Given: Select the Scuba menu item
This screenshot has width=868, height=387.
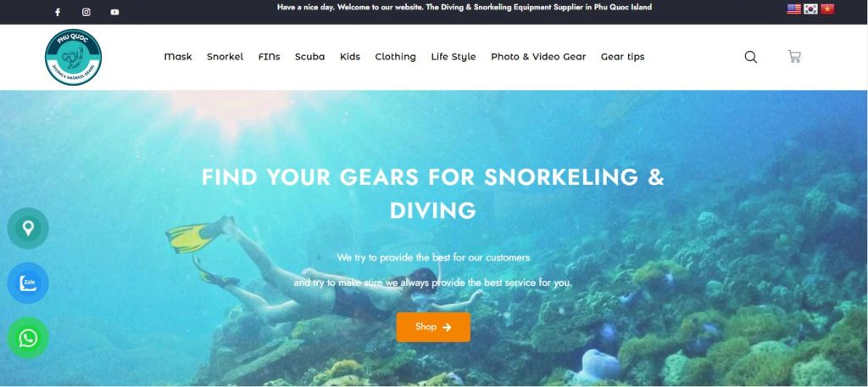Looking at the screenshot, I should pyautogui.click(x=310, y=57).
